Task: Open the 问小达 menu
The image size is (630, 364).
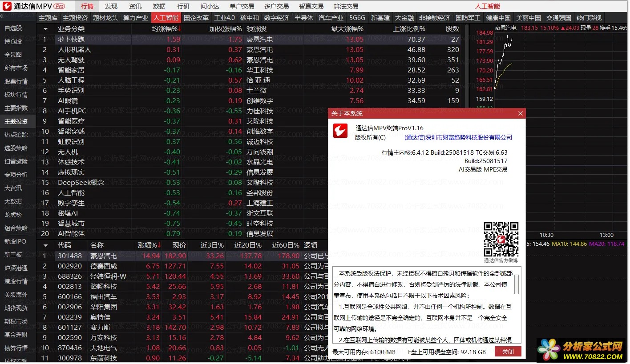Action: 210,6
